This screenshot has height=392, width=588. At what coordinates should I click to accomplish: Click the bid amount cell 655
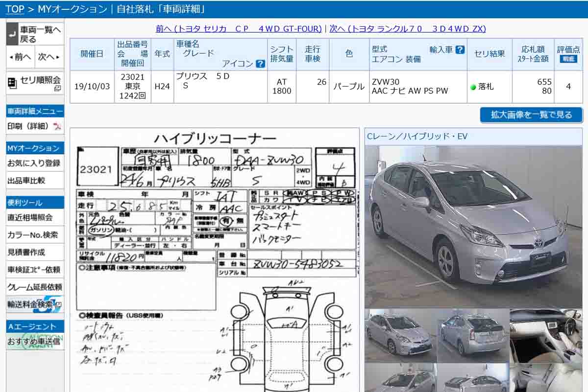click(x=533, y=87)
